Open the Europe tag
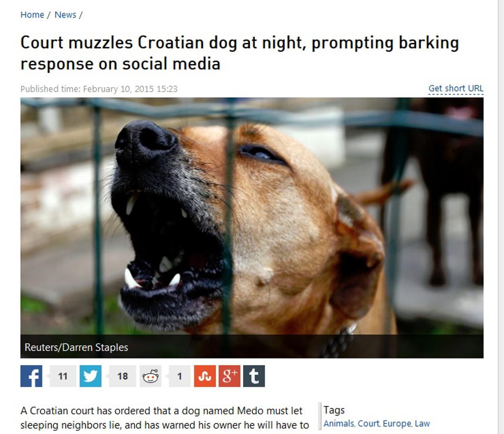The width and height of the screenshot is (504, 434). coord(397,424)
